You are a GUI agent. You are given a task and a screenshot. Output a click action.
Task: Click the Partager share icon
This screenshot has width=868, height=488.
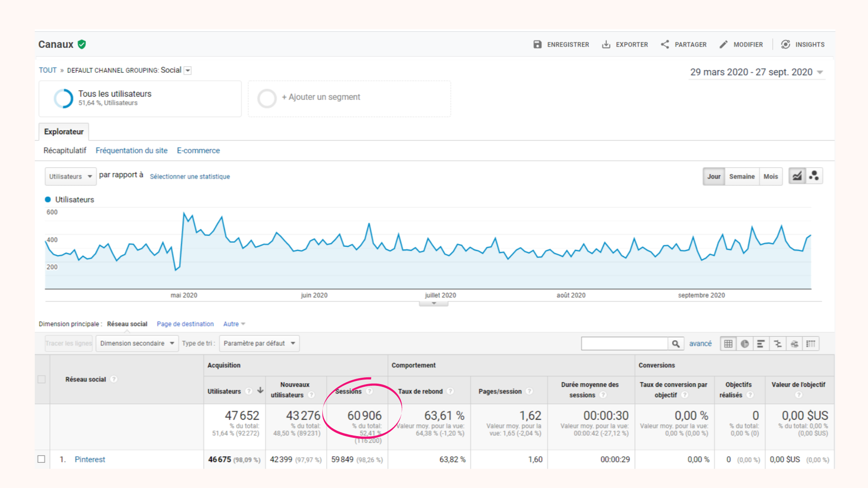point(665,44)
